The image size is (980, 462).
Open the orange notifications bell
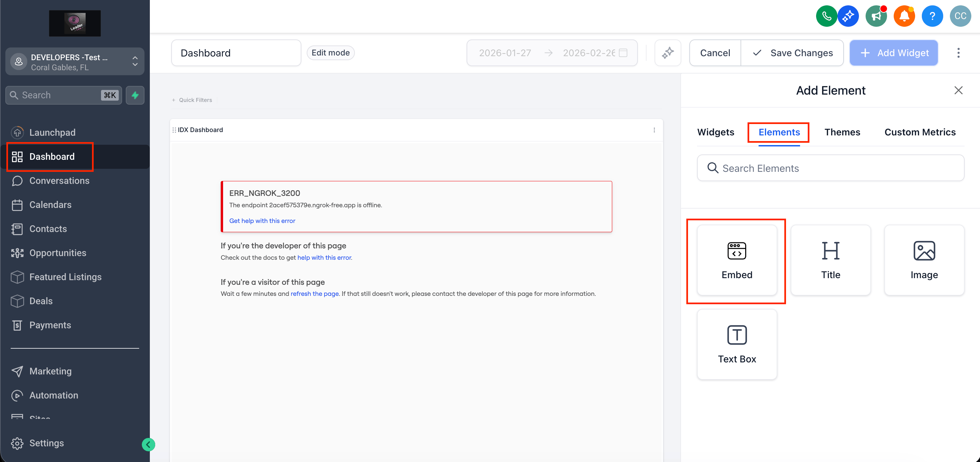[904, 16]
